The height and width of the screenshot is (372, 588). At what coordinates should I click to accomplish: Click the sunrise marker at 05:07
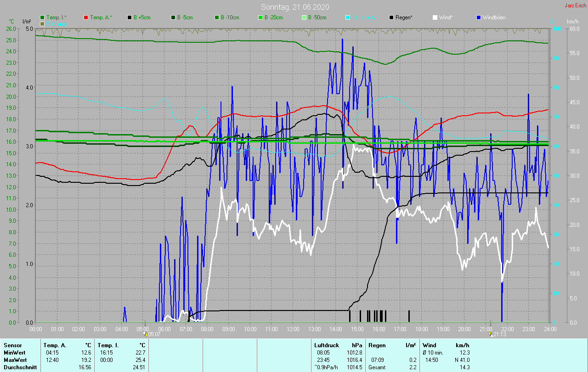coord(146,334)
